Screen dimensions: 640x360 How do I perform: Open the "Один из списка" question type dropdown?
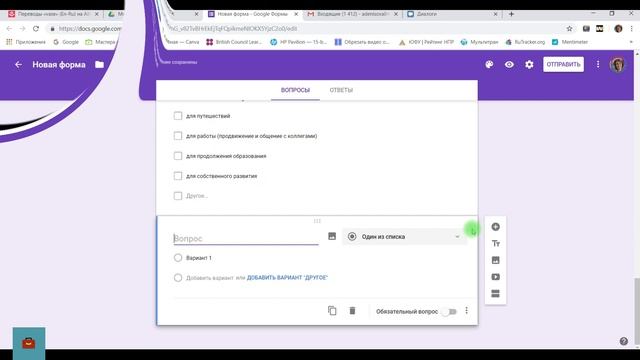(x=404, y=237)
